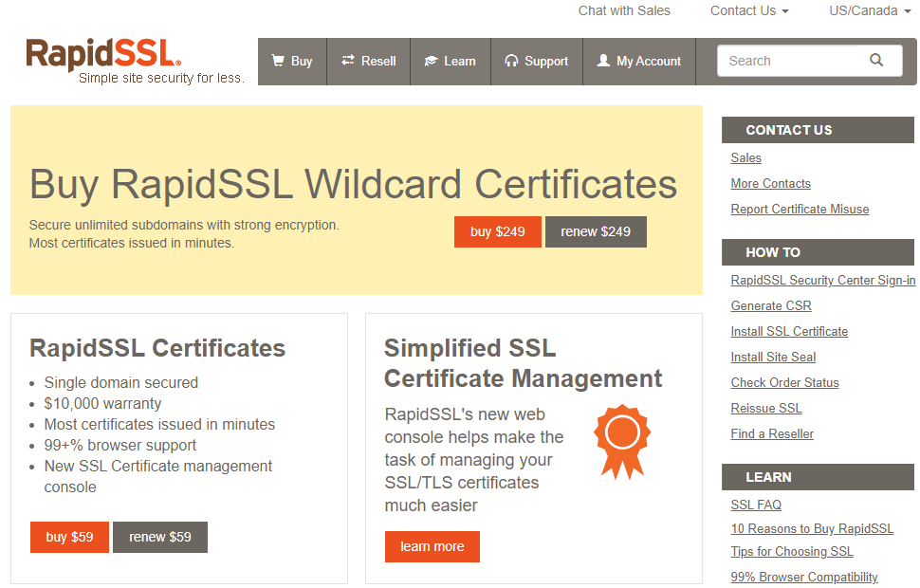Click the buy $59 button
Screen dimensions: 920x588
pyautogui.click(x=69, y=537)
